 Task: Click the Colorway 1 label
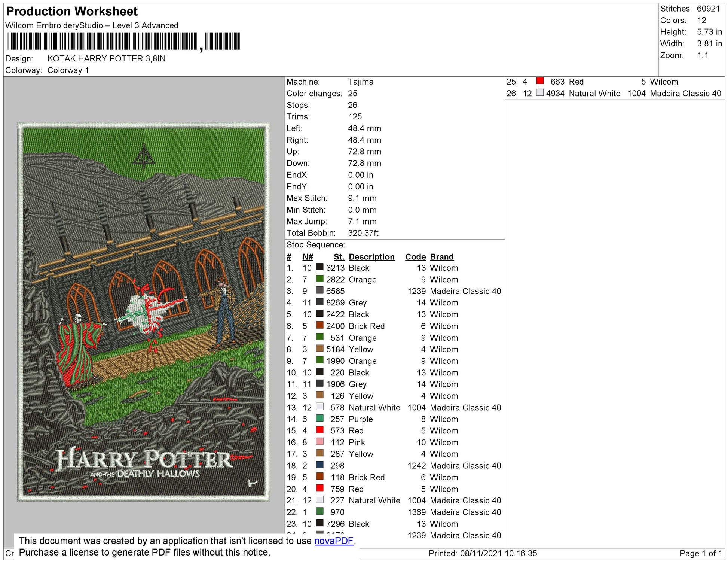click(x=68, y=70)
